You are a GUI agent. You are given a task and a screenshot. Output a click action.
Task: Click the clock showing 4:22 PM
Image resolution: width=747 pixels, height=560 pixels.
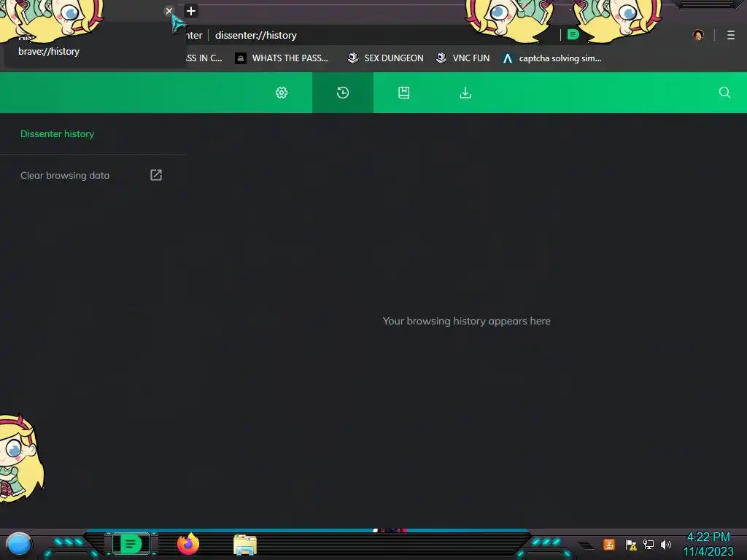tap(708, 537)
